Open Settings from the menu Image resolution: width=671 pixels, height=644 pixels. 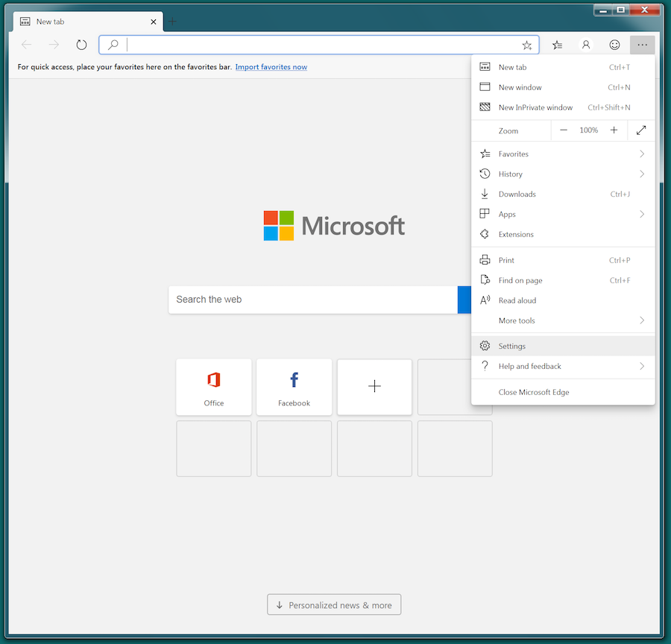[563, 346]
